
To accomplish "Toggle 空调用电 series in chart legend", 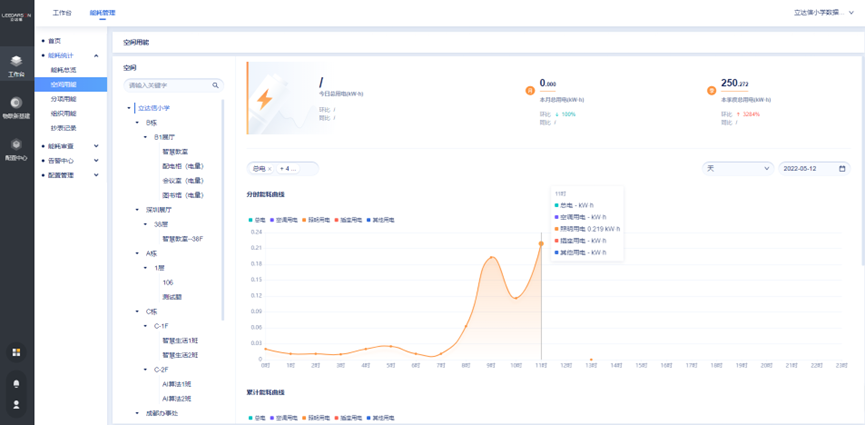I will pyautogui.click(x=286, y=219).
